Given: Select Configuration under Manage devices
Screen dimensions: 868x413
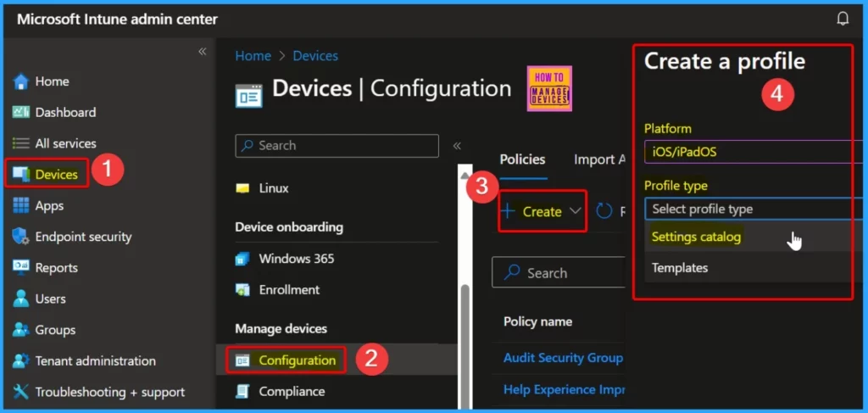Looking at the screenshot, I should (298, 360).
